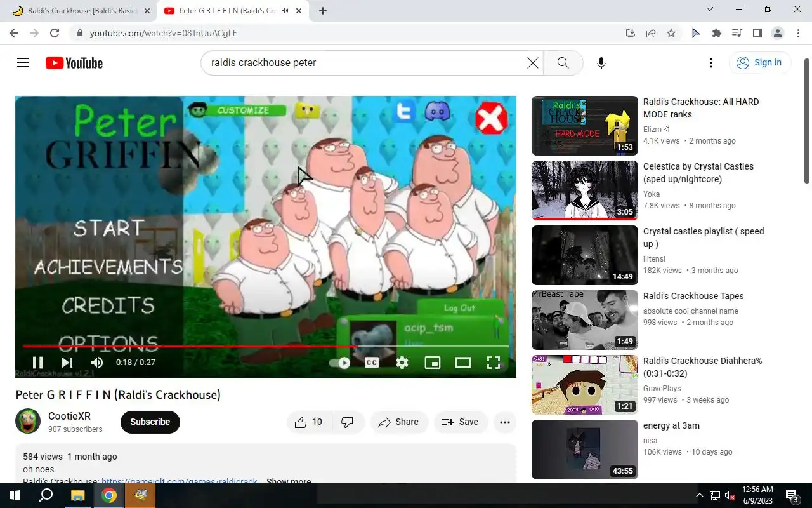Open All HARD MODE ranks video thumbnail
The image size is (812, 508).
click(585, 126)
